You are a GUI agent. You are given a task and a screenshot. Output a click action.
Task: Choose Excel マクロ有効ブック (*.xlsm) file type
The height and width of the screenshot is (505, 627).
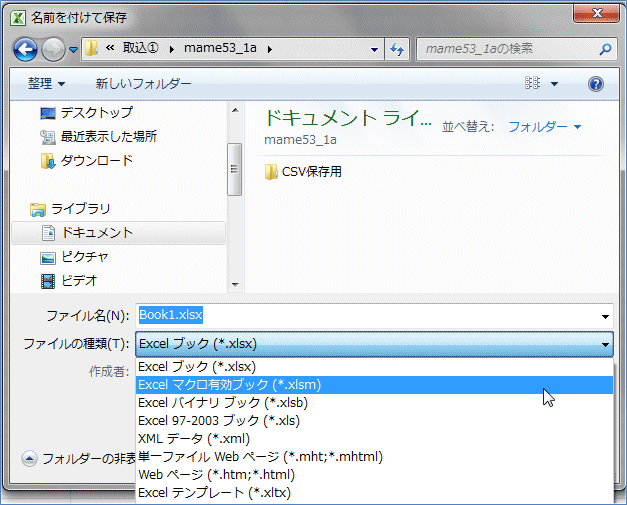point(229,384)
